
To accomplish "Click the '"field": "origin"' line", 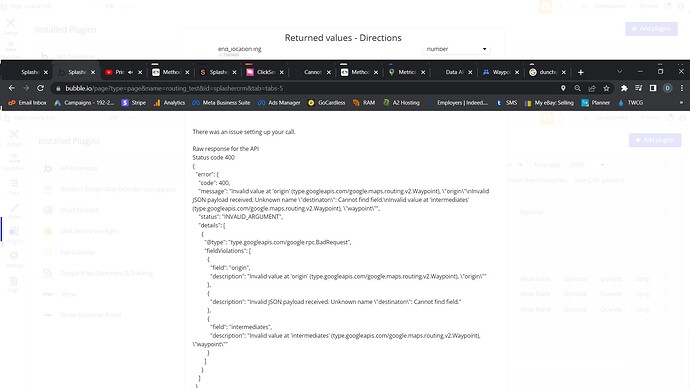I will tap(231, 267).
